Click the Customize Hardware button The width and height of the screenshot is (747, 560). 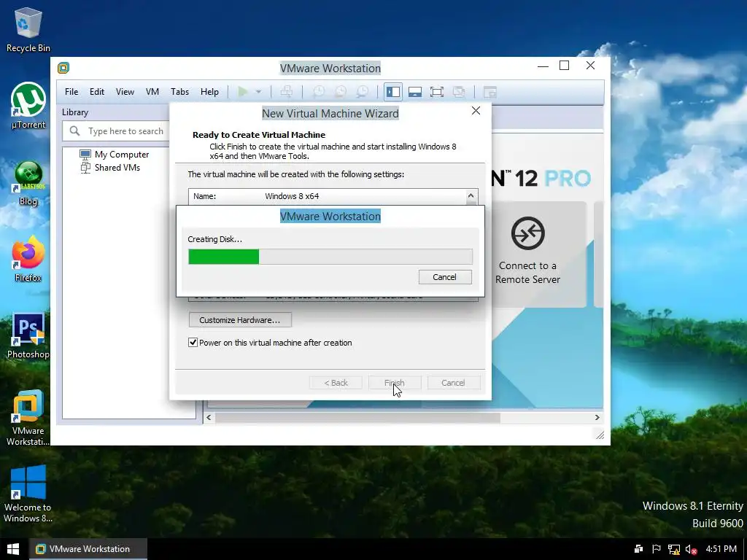point(239,320)
